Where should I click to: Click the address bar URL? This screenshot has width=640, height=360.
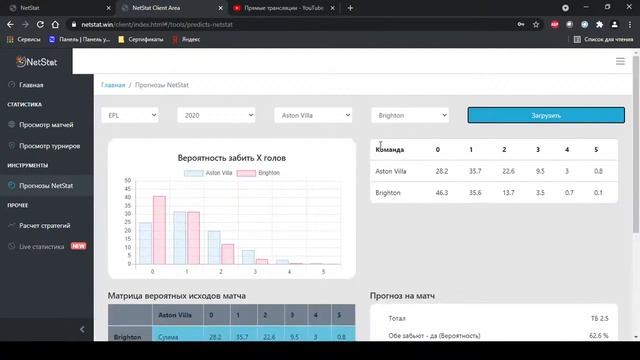[x=157, y=24]
